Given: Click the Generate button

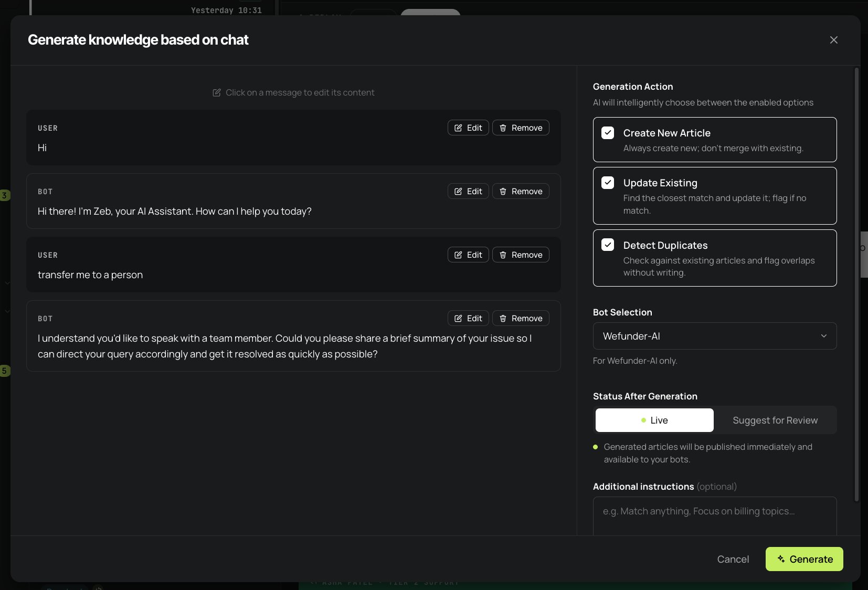Looking at the screenshot, I should point(805,559).
